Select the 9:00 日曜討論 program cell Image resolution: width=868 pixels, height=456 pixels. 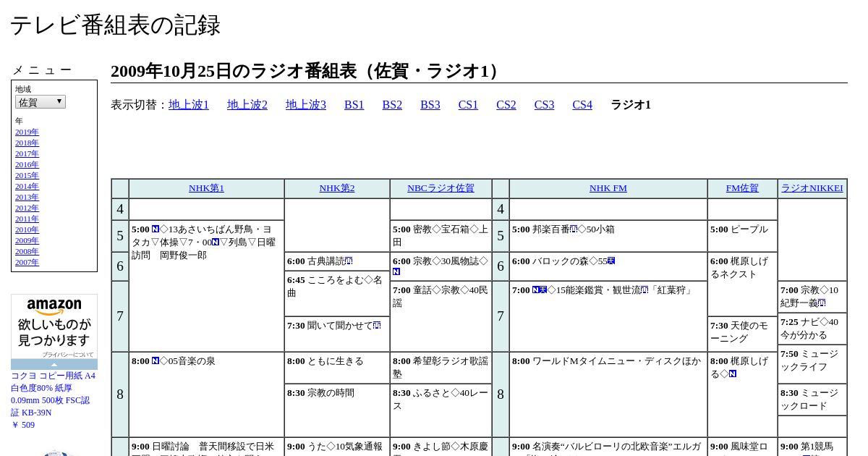tap(206, 447)
